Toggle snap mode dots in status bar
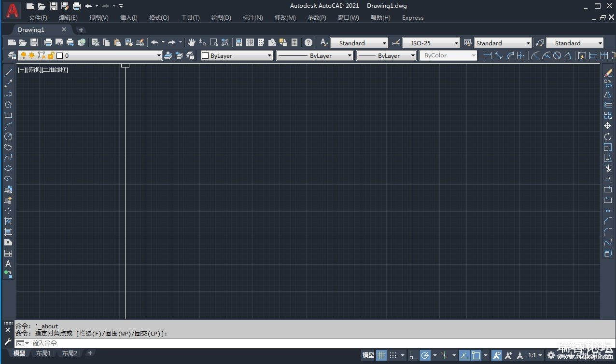This screenshot has height=364, width=616. [393, 355]
